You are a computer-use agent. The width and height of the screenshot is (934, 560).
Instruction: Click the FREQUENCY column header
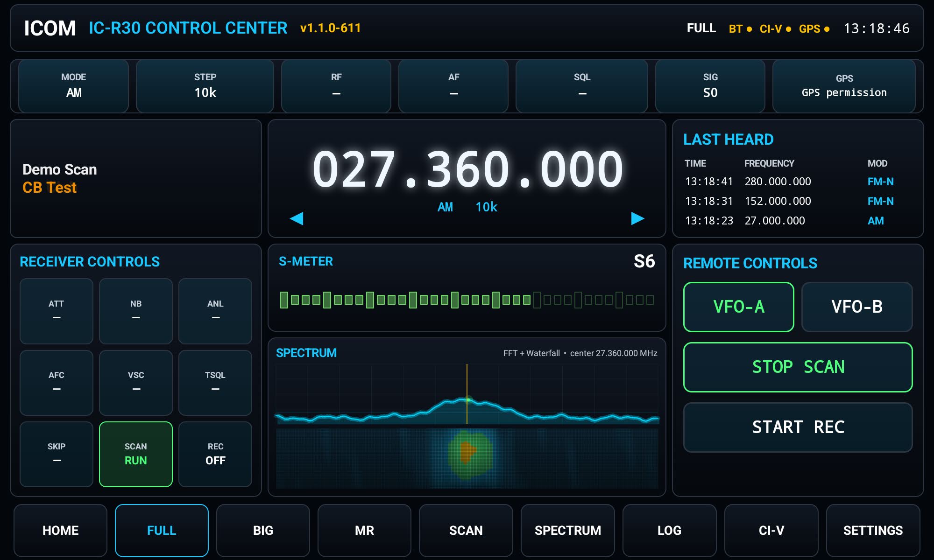click(x=769, y=164)
